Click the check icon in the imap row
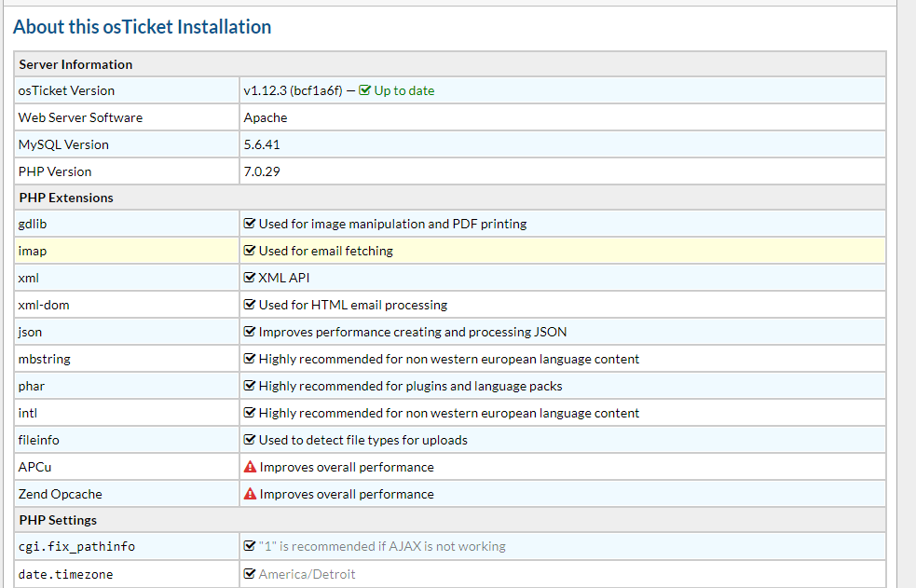Screen dimensions: 916x588 pos(250,251)
